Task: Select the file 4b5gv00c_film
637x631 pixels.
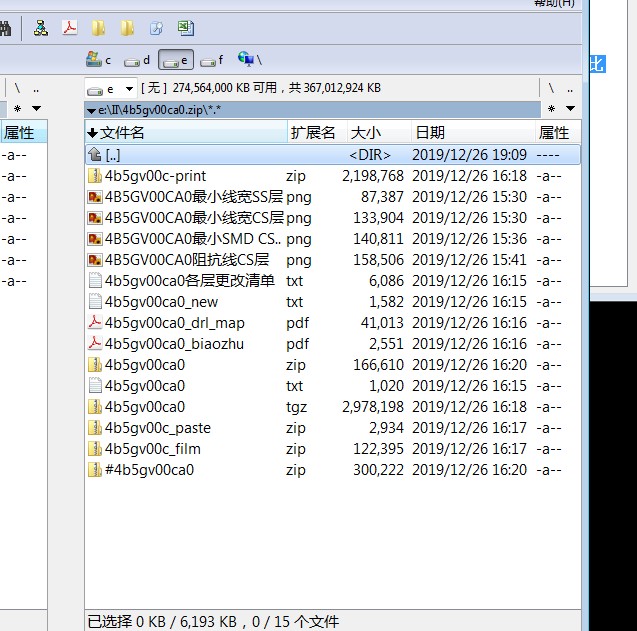Action: 153,449
